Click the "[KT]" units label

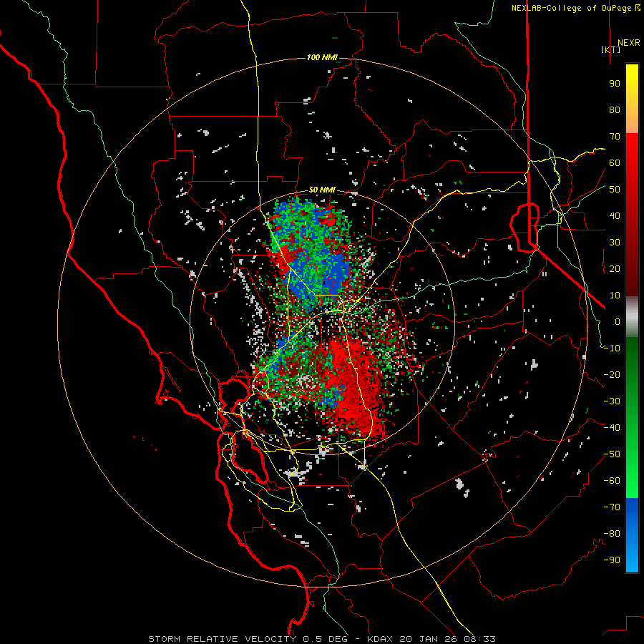tap(611, 49)
